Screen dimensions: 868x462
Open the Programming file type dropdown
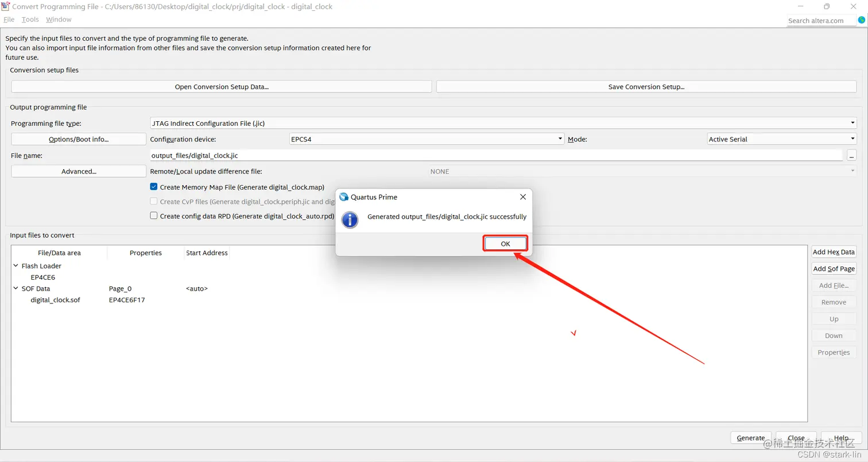pyautogui.click(x=503, y=123)
